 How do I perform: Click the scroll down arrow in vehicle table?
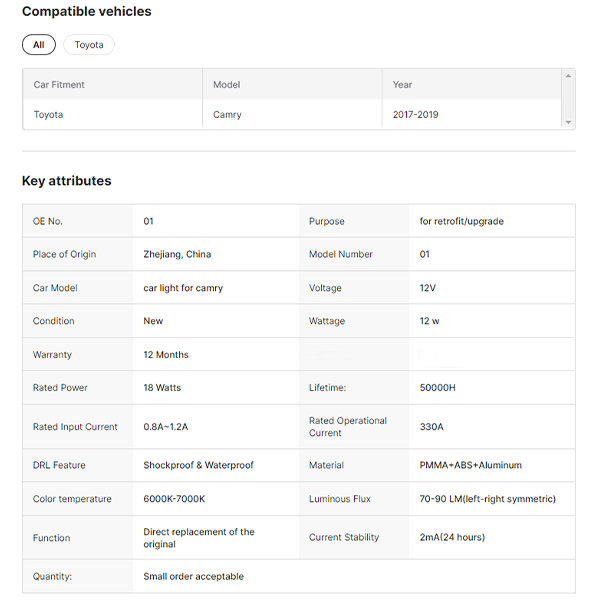(569, 122)
